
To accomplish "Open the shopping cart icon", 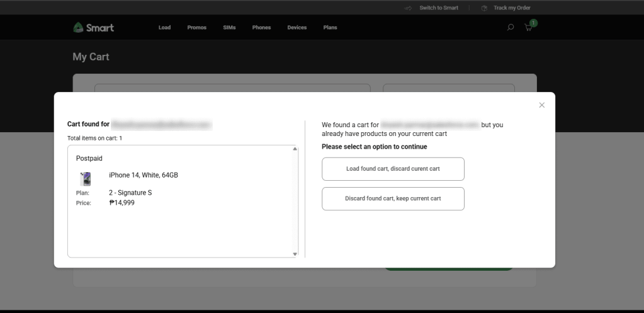I will tap(528, 28).
